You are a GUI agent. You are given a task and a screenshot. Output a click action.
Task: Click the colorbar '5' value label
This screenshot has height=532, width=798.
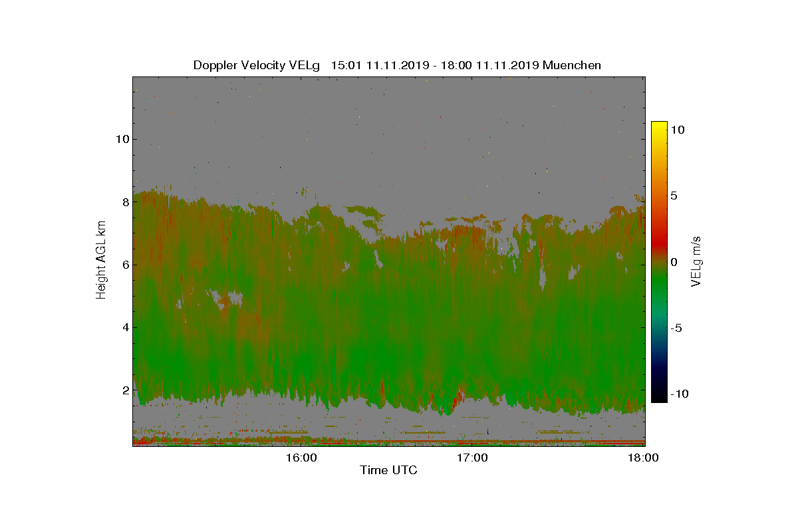pos(674,196)
